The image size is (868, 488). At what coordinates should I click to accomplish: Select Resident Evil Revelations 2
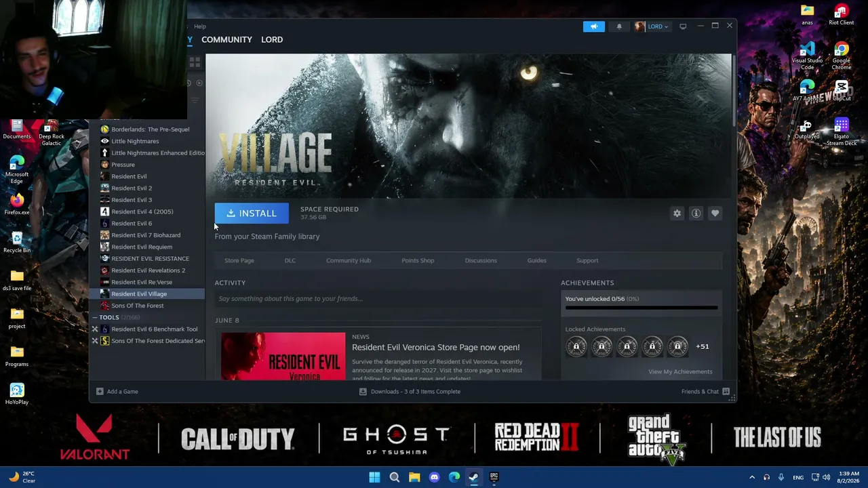click(147, 270)
